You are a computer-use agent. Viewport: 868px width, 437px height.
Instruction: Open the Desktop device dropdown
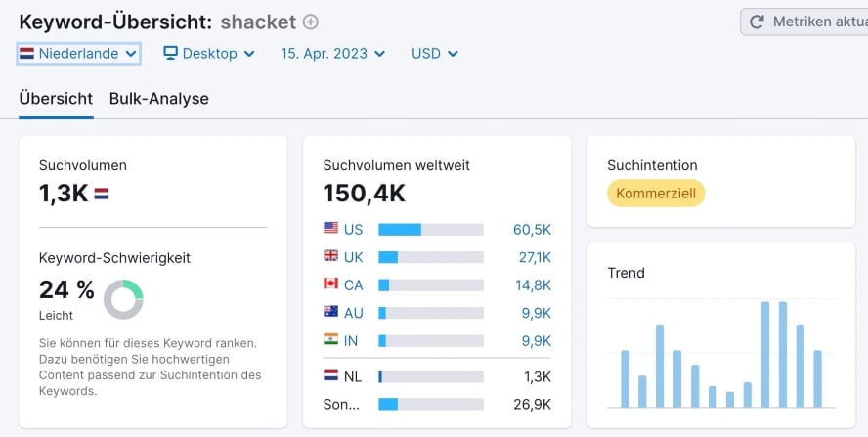tap(208, 53)
